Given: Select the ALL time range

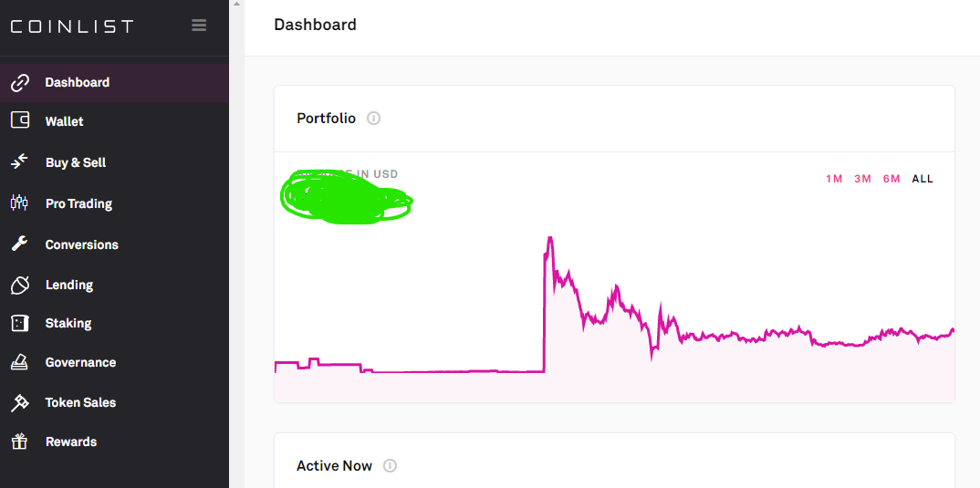Looking at the screenshot, I should point(923,179).
